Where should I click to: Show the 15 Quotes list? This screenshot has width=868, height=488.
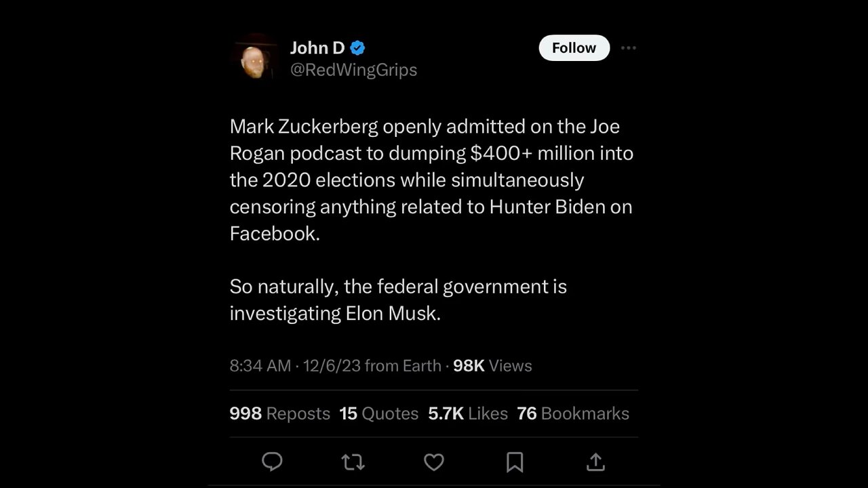(378, 413)
